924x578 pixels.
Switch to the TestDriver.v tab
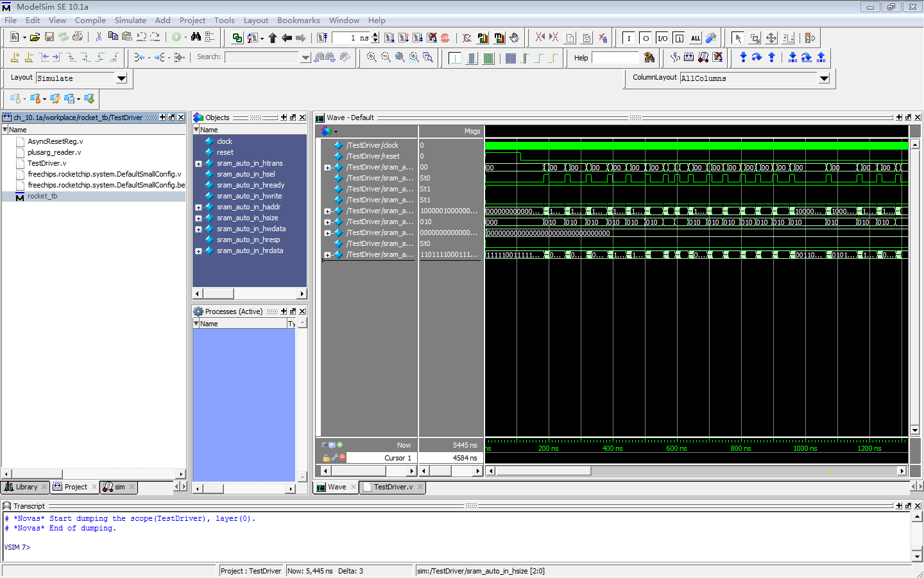pyautogui.click(x=393, y=487)
